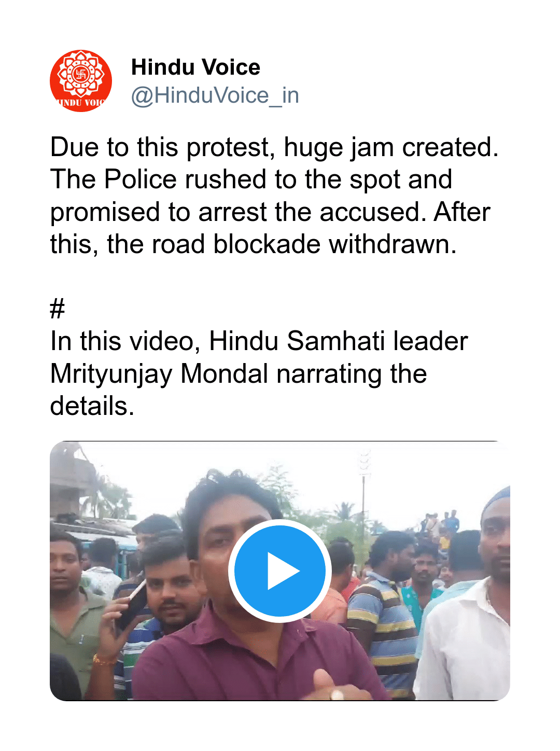
Task: Click the sentence starting "Due to this protest"
Action: click(274, 147)
